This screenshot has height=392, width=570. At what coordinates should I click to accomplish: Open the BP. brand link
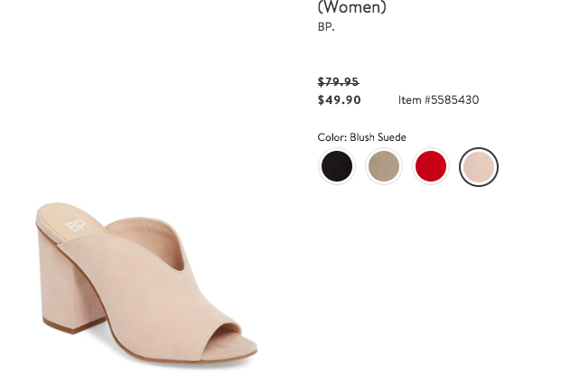coord(326,27)
